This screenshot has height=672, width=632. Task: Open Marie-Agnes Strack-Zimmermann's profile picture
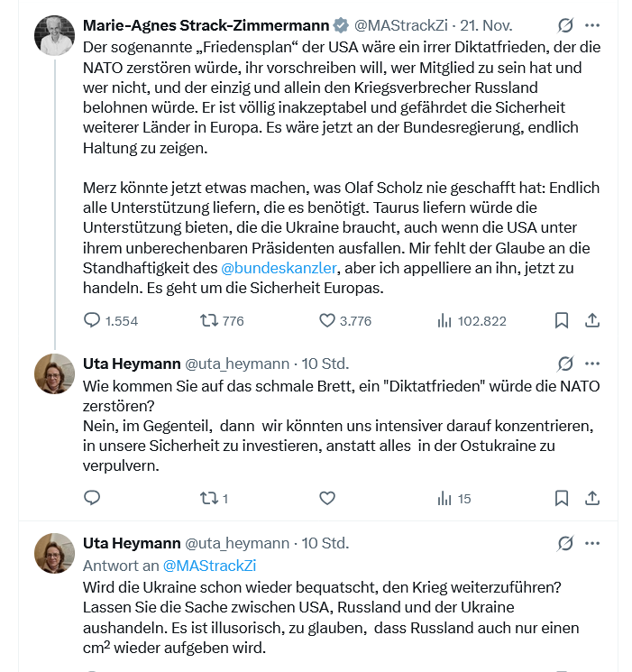click(54, 35)
